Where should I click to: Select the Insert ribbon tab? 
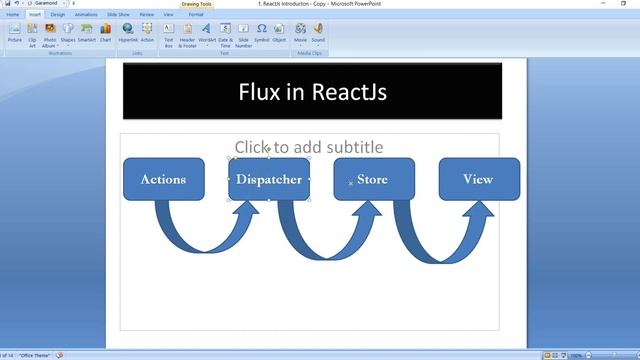pos(35,14)
